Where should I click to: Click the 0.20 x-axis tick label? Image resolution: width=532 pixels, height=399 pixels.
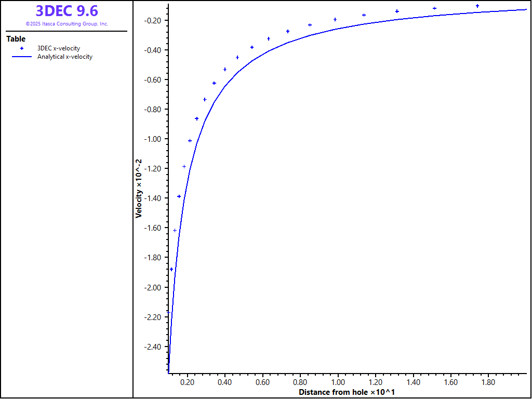coord(187,382)
